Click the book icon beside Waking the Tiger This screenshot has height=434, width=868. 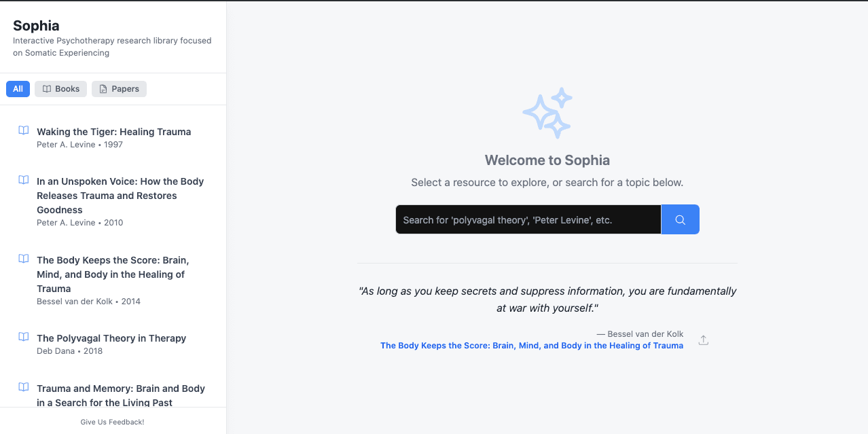23,130
